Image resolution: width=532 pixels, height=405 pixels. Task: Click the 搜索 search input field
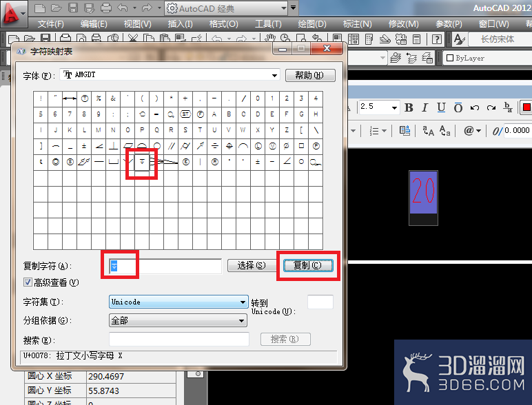[179, 339]
